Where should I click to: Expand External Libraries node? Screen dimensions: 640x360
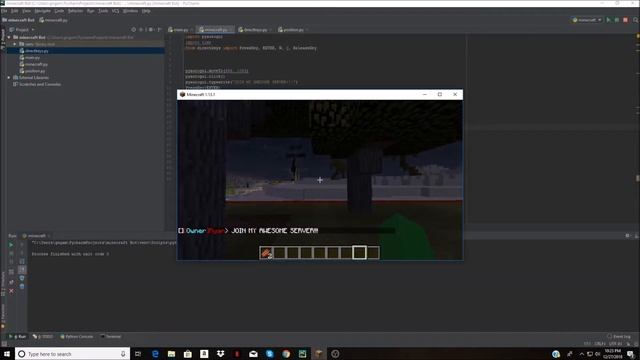[x=9, y=78]
